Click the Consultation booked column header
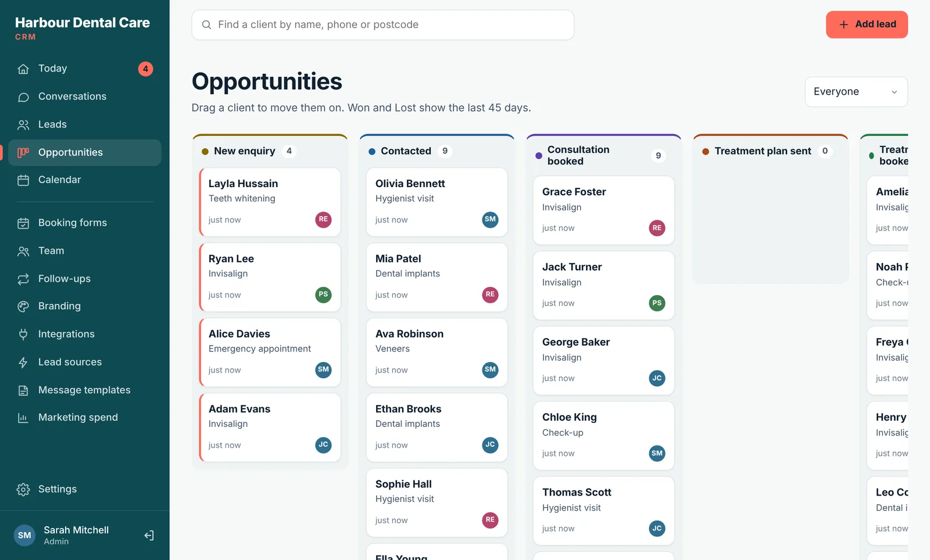 (603, 155)
